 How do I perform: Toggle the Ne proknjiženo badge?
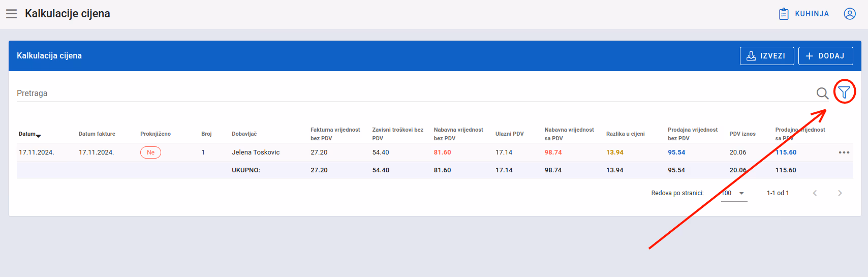(x=150, y=152)
